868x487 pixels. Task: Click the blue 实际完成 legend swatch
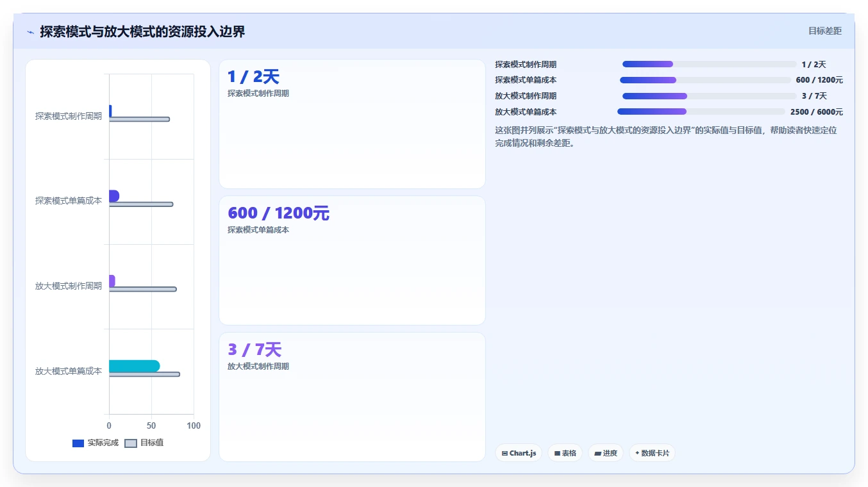(78, 443)
